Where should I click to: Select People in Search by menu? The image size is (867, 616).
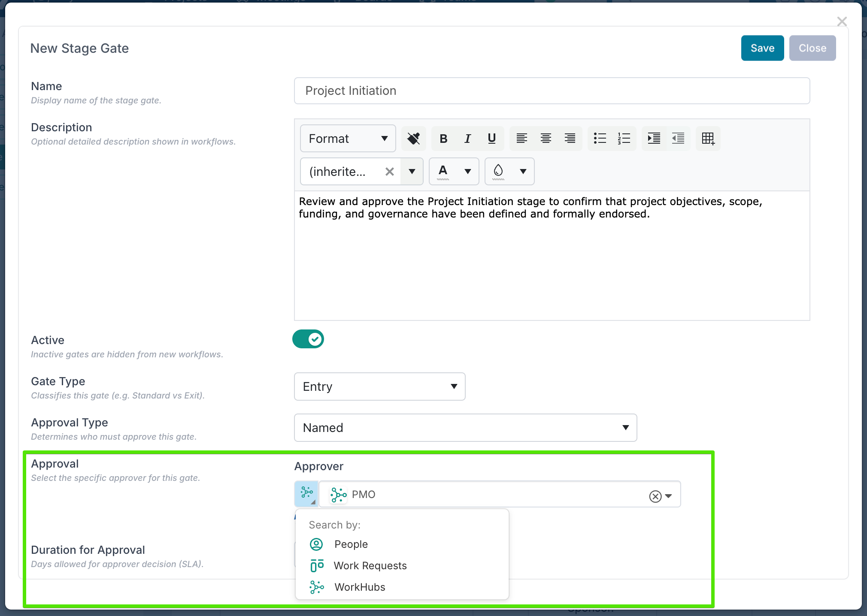(351, 544)
